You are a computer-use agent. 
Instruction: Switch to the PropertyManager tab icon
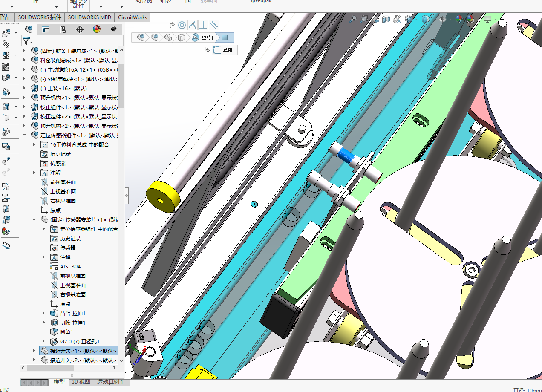tap(46, 29)
